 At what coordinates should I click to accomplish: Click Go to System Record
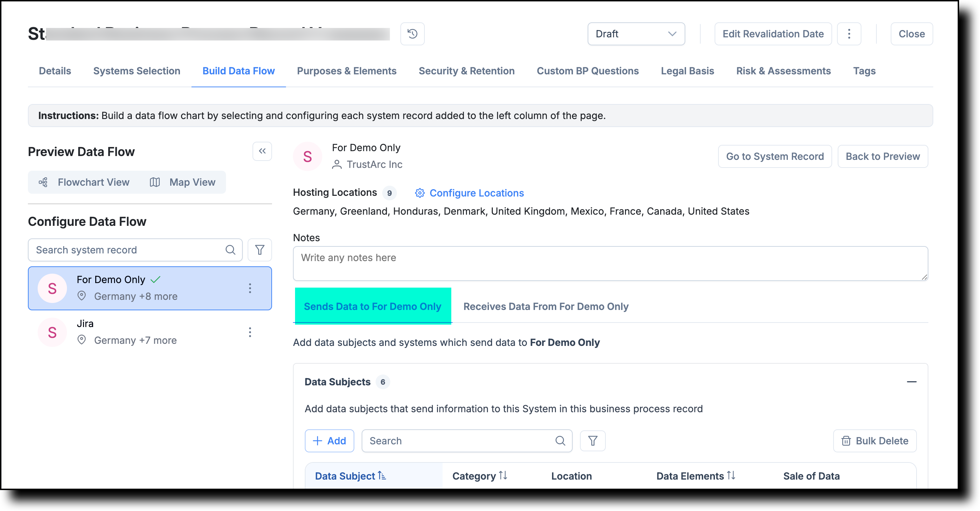pos(775,156)
